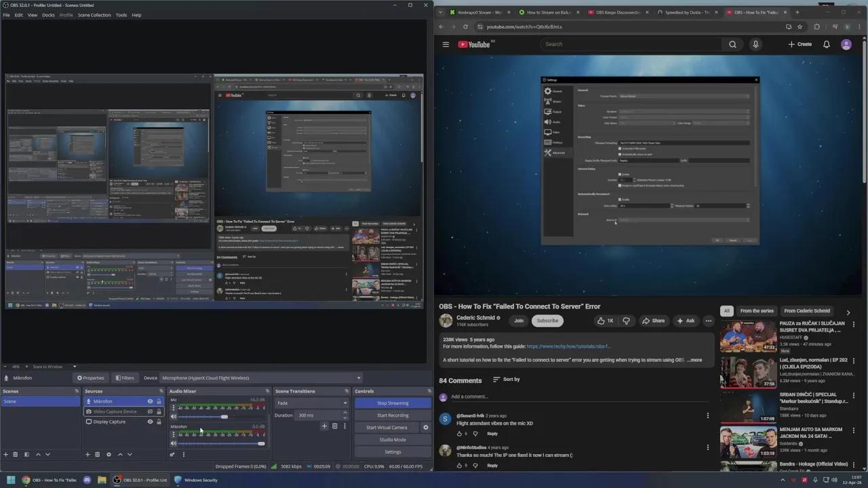Open YouTube notifications bell

[x=826, y=44]
